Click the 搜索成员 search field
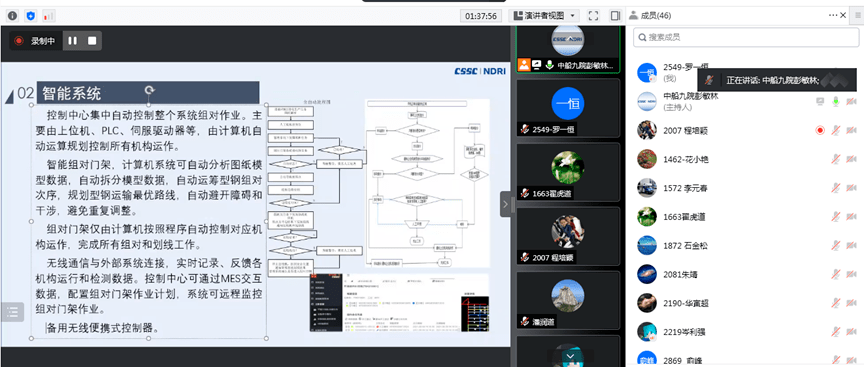 [746, 37]
